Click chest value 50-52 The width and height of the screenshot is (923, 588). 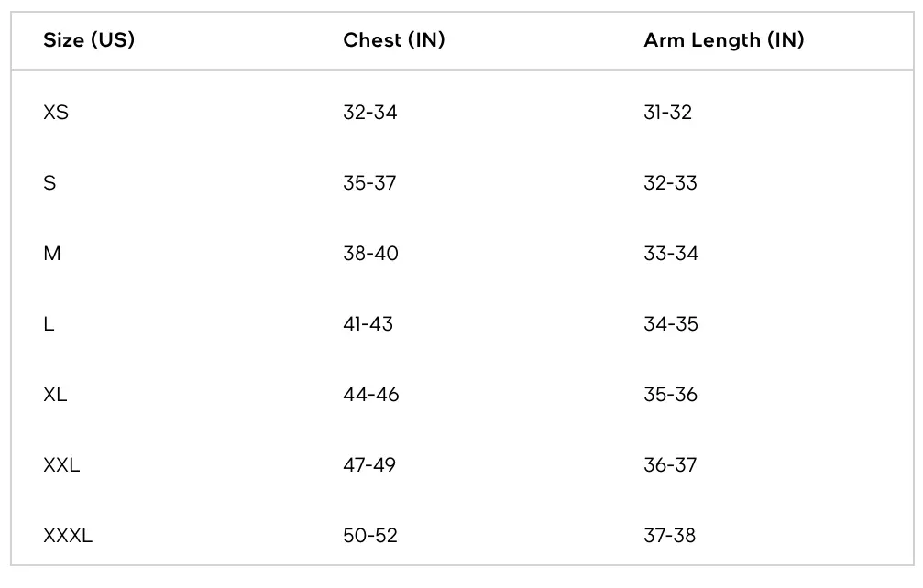pyautogui.click(x=370, y=536)
